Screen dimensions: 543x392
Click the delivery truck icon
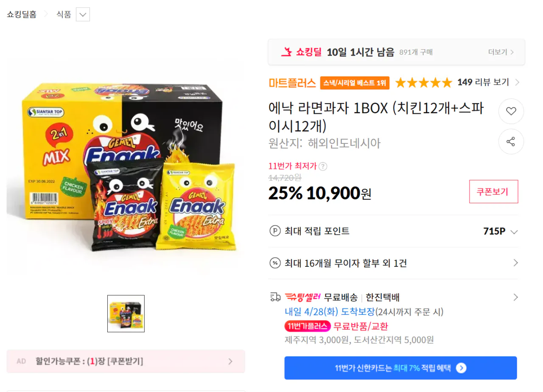(276, 297)
